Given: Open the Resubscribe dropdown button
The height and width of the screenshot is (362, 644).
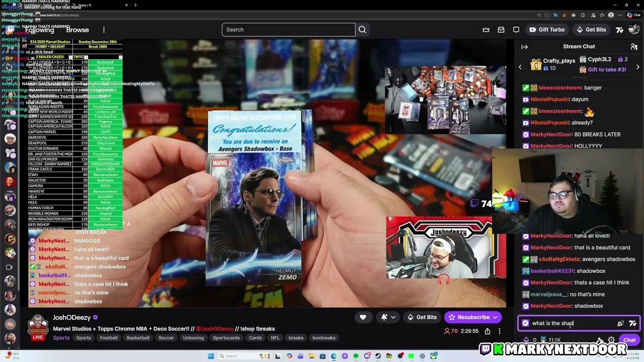Looking at the screenshot, I should pyautogui.click(x=473, y=317).
